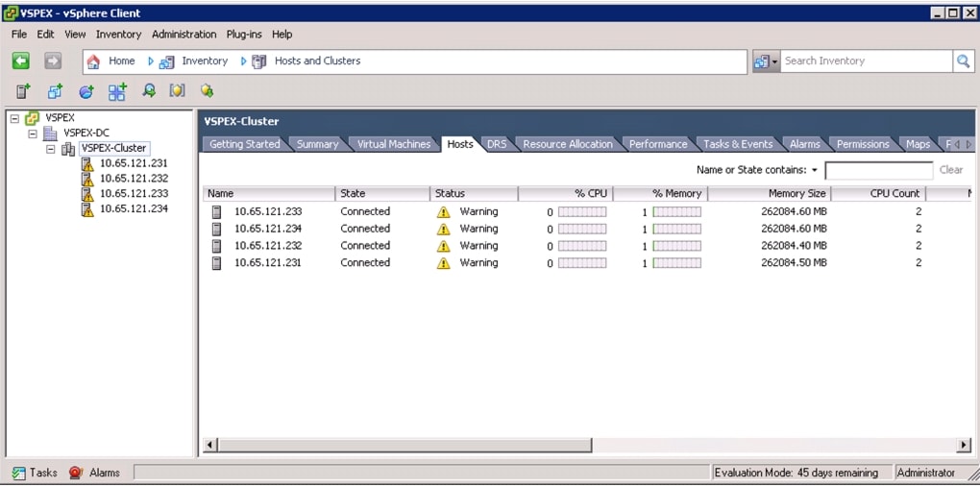Click host warning icon for 10.65.121.232 in tree
This screenshot has height=487, width=980.
coord(86,179)
